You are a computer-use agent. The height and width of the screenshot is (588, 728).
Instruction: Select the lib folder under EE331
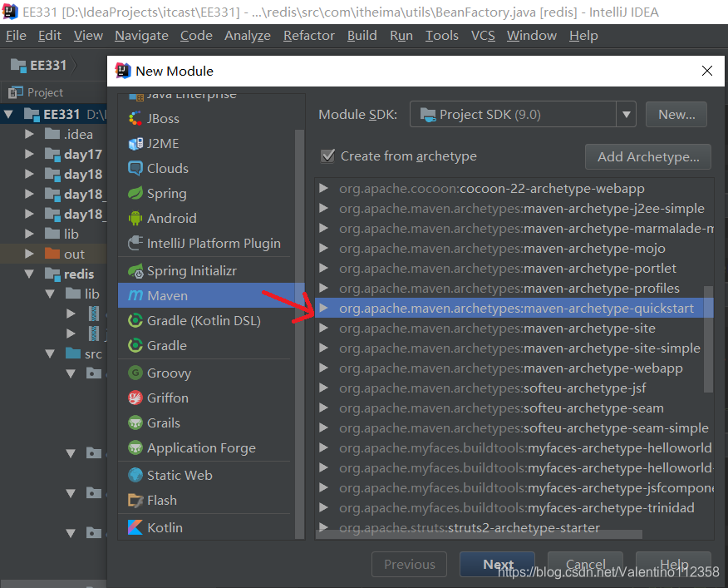point(71,234)
